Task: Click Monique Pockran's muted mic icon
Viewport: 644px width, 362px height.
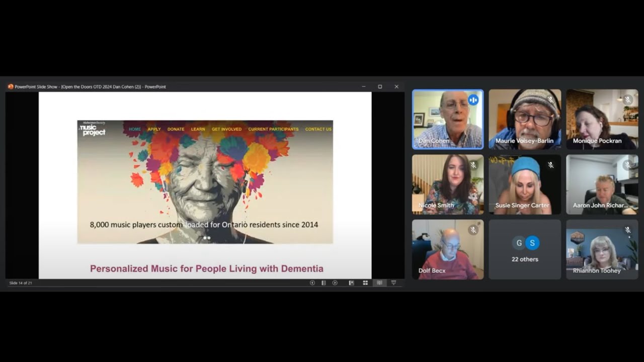Action: pos(627,100)
